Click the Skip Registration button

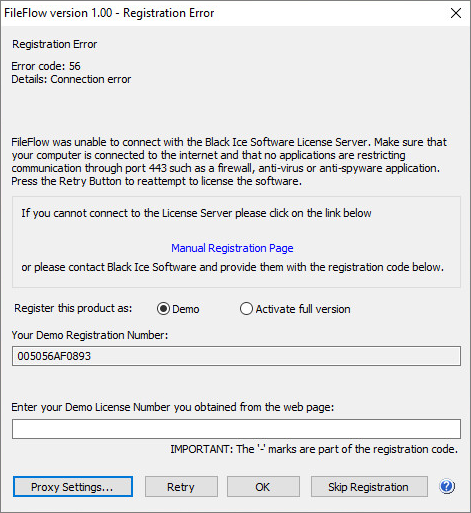coord(369,487)
